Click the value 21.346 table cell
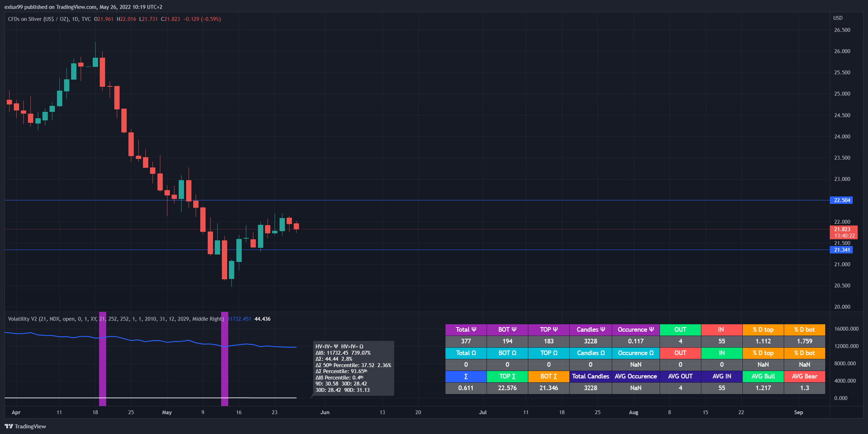This screenshot has height=434, width=868. click(x=548, y=388)
